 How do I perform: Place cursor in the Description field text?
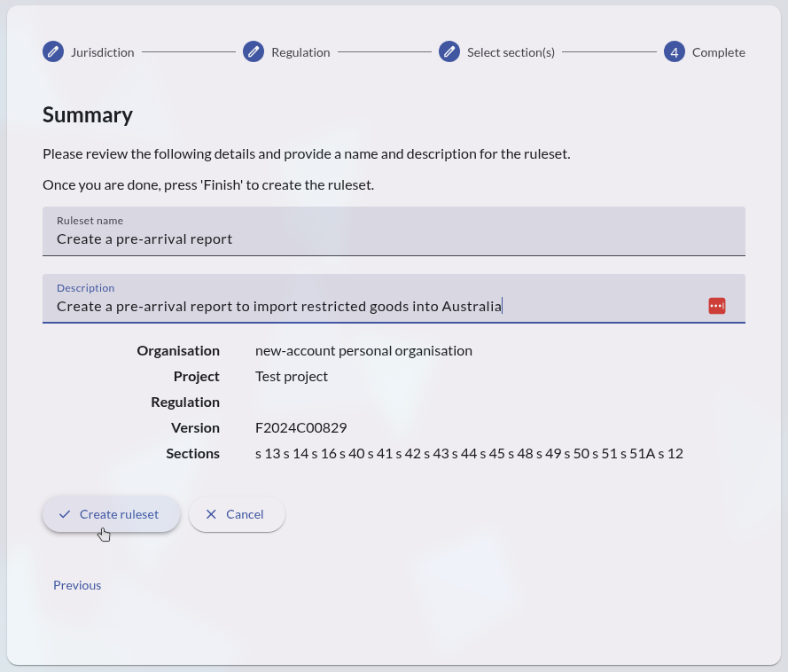click(x=278, y=307)
